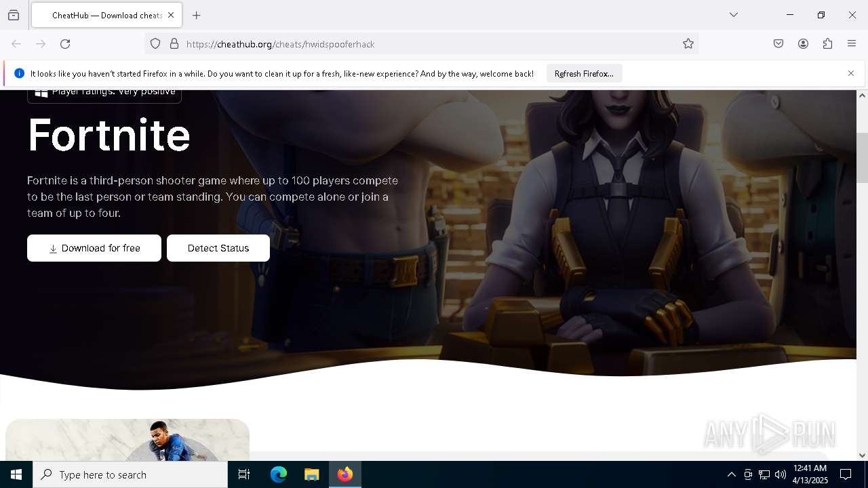Bookmark this page with star icon
This screenshot has height=488, width=868.
tap(688, 44)
